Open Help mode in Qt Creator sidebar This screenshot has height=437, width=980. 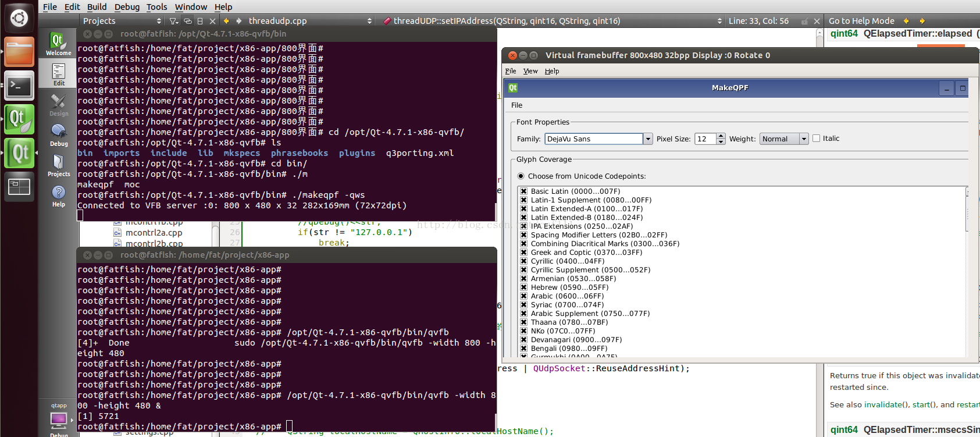tap(58, 196)
